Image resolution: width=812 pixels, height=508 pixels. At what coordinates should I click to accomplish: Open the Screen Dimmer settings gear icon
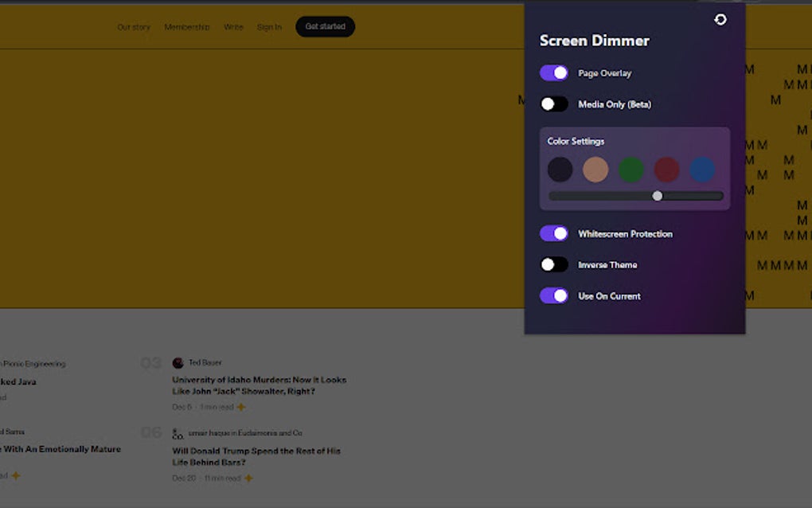click(x=720, y=20)
